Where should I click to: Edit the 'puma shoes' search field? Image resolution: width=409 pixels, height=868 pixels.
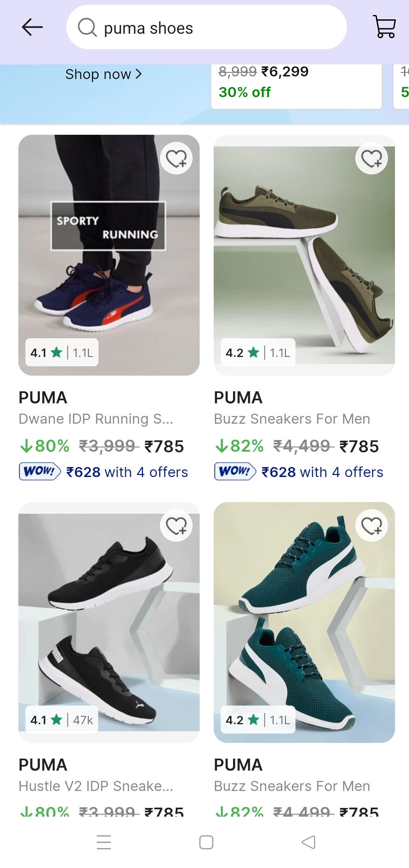216,28
